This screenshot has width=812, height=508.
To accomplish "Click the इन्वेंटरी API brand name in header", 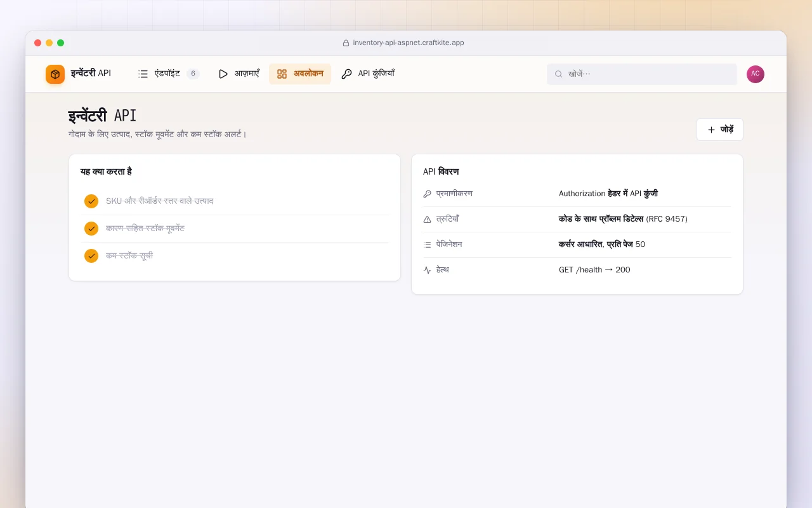I will click(x=91, y=74).
